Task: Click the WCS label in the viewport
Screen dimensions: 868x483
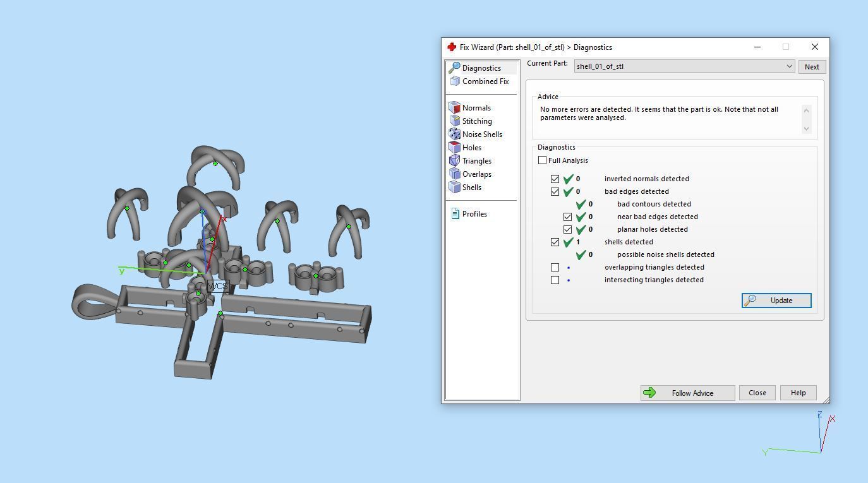Action: [217, 286]
